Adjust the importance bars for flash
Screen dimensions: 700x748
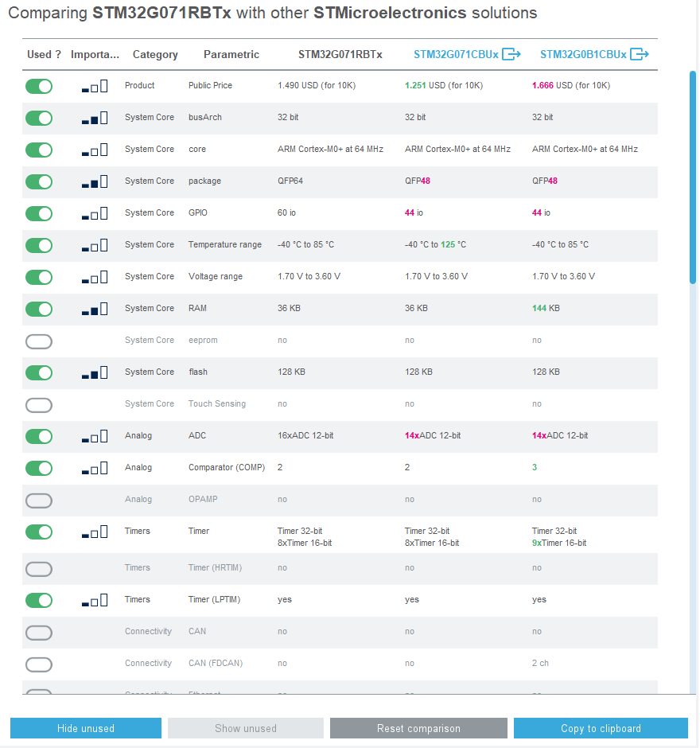point(95,372)
